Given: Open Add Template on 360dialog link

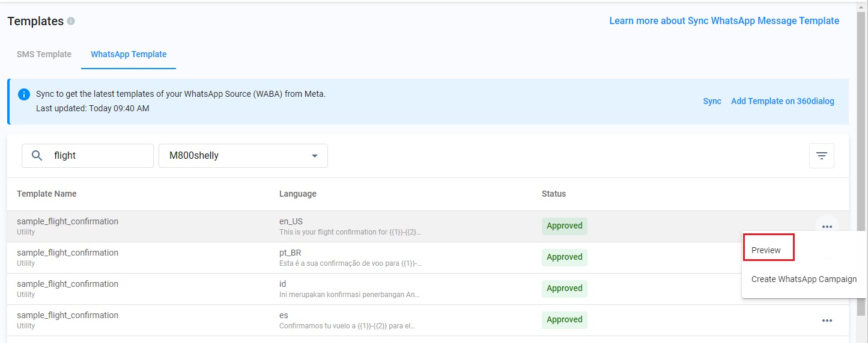Looking at the screenshot, I should coord(782,101).
